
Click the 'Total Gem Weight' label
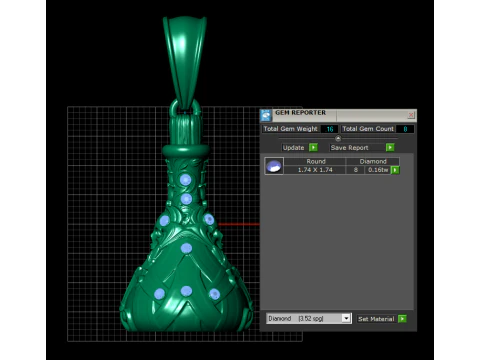point(291,129)
